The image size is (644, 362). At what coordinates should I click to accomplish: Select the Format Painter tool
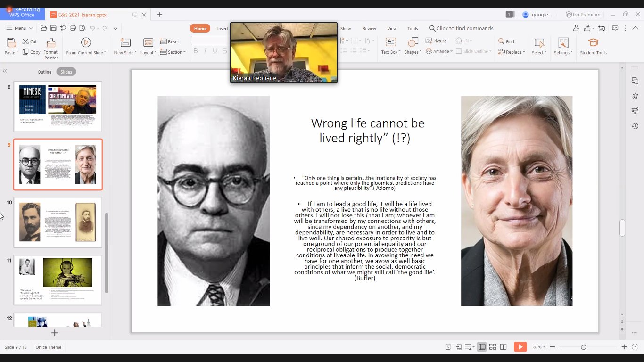(51, 49)
